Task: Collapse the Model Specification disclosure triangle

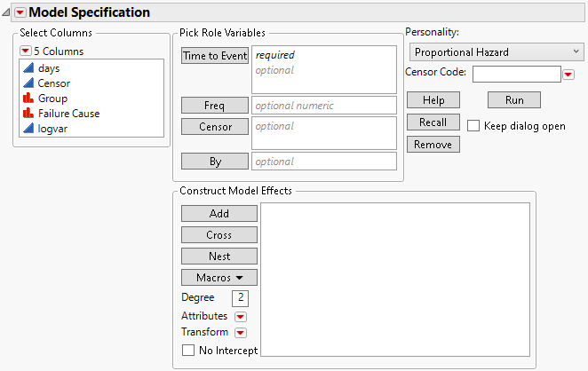Action: (x=7, y=12)
